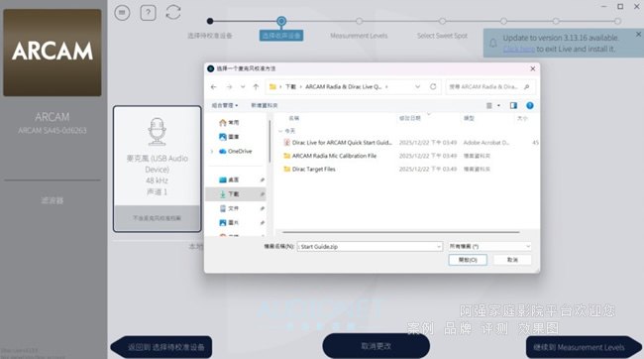The image size is (644, 359).
Task: Click the Measurement Levels step
Action: click(359, 36)
